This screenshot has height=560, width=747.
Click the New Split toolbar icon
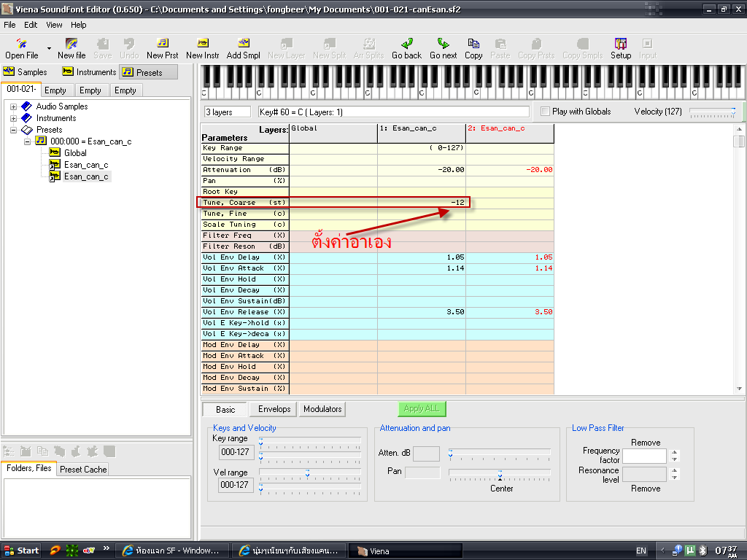coord(329,49)
